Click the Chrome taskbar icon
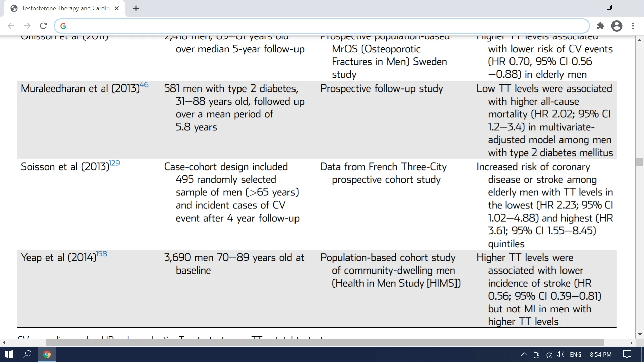The width and height of the screenshot is (644, 362). tap(47, 354)
